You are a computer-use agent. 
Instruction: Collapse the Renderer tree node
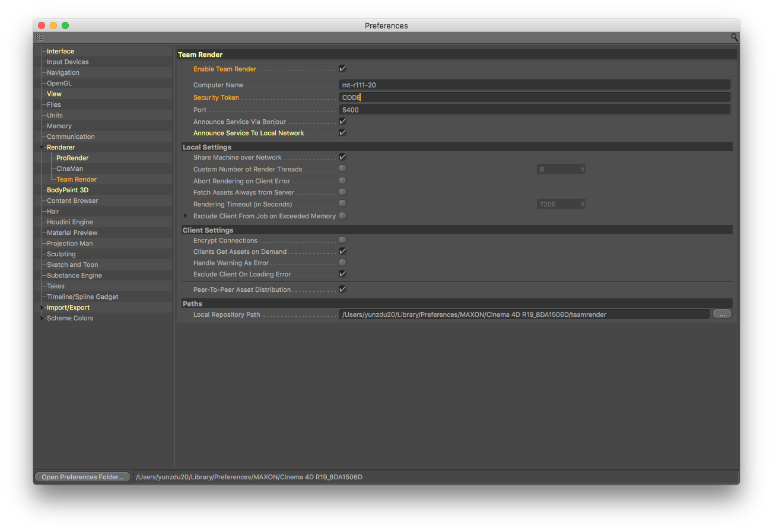click(x=42, y=147)
